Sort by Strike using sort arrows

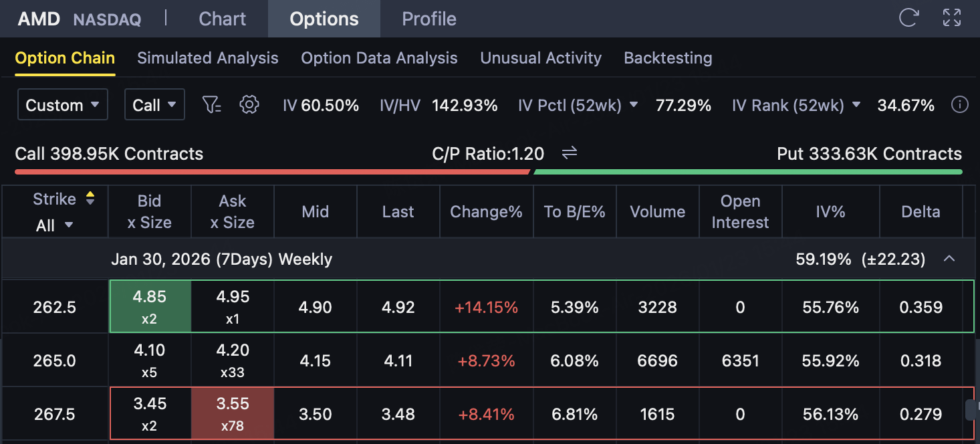tap(90, 199)
